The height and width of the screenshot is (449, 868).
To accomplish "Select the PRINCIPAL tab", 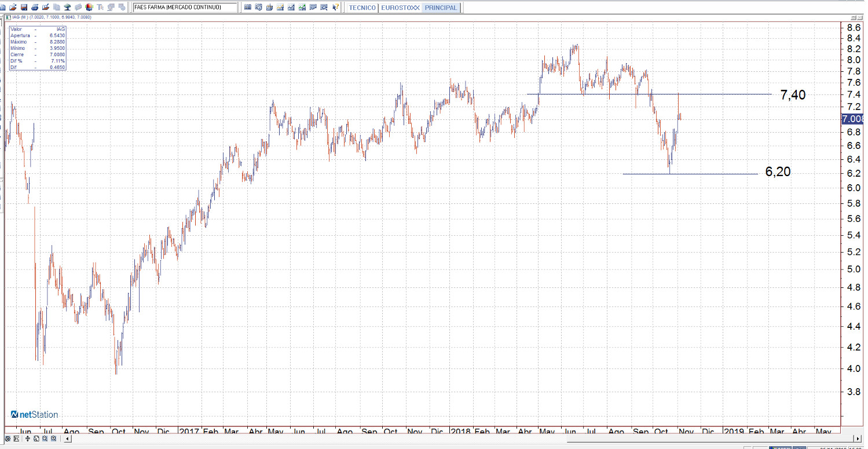I will coord(441,8).
